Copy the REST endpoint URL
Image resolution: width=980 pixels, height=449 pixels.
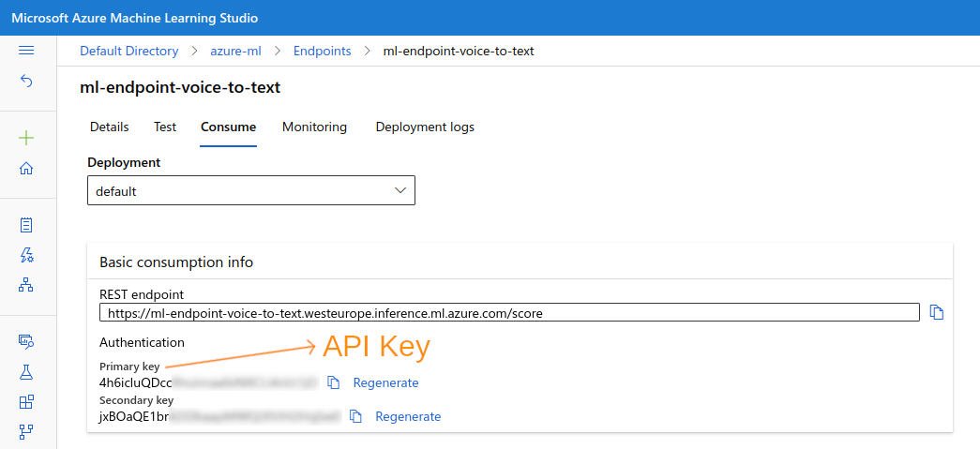pos(936,312)
